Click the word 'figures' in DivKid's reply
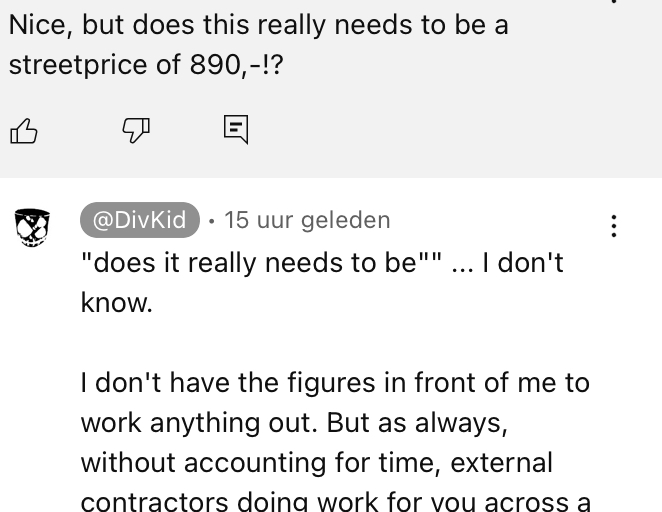Viewport: 662px width, 512px height. click(x=331, y=383)
